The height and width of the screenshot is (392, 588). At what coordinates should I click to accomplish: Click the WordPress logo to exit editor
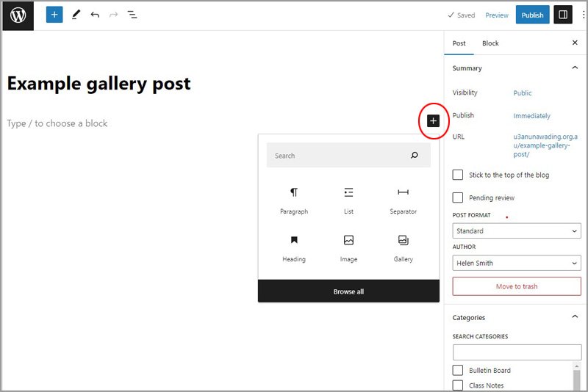point(18,15)
